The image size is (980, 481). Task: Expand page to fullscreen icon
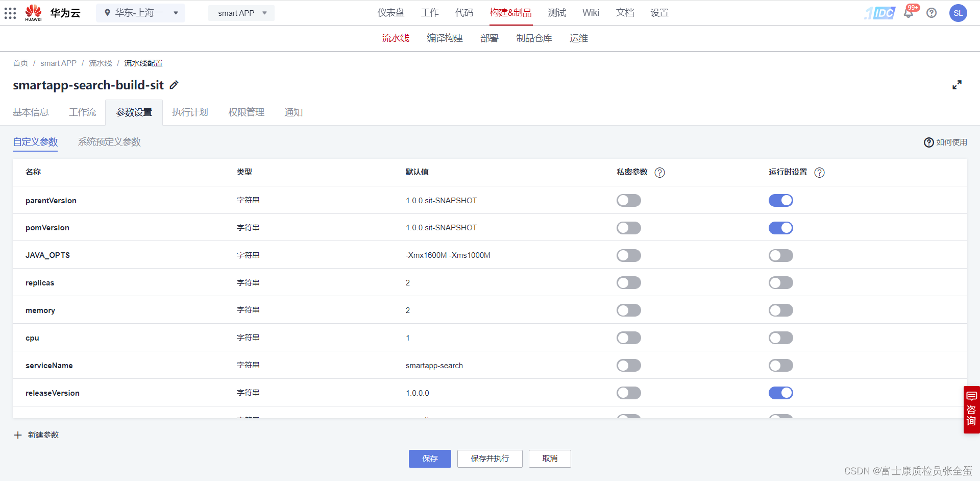(957, 85)
